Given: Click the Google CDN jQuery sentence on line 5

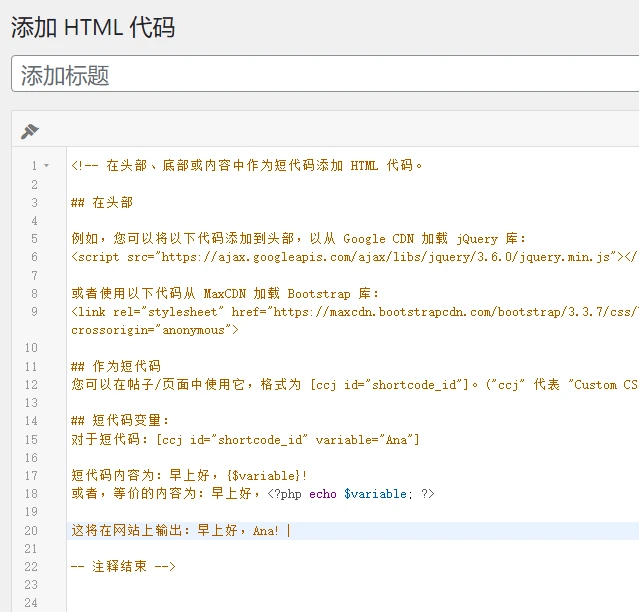Looking at the screenshot, I should 299,238.
